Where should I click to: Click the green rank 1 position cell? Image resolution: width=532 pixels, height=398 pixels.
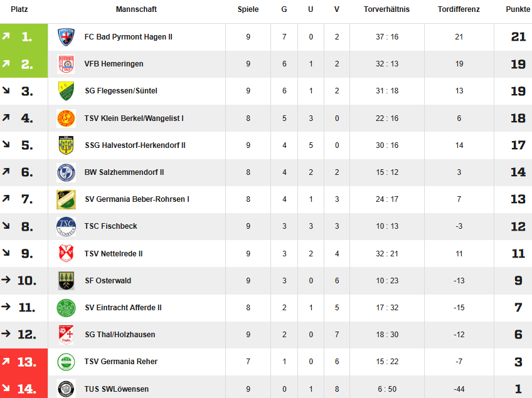pos(24,37)
